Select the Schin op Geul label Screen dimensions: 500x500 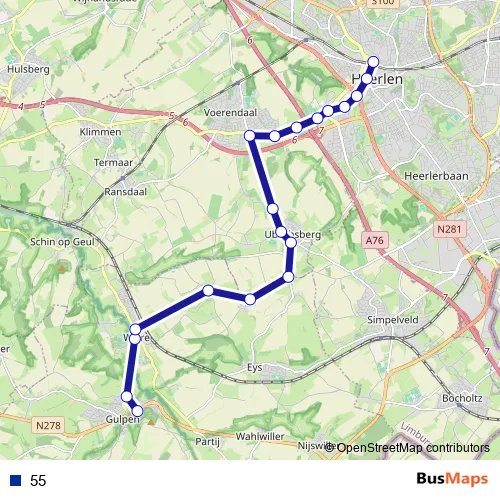(62, 242)
